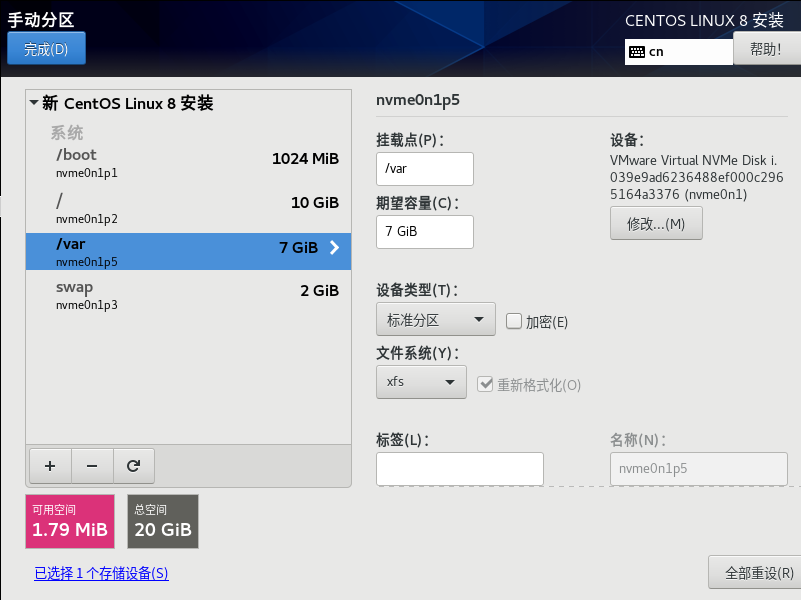801x600 pixels.
Task: Open the 文件系统 xfs dropdown
Action: 421,382
